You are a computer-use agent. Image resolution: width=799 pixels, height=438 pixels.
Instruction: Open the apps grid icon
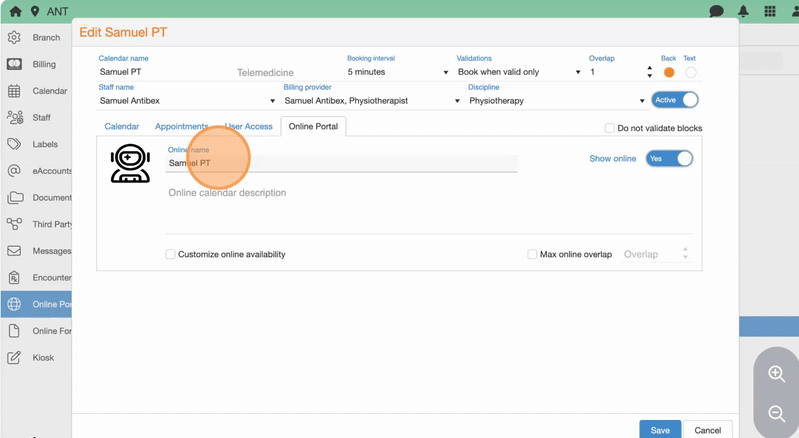pyautogui.click(x=770, y=11)
